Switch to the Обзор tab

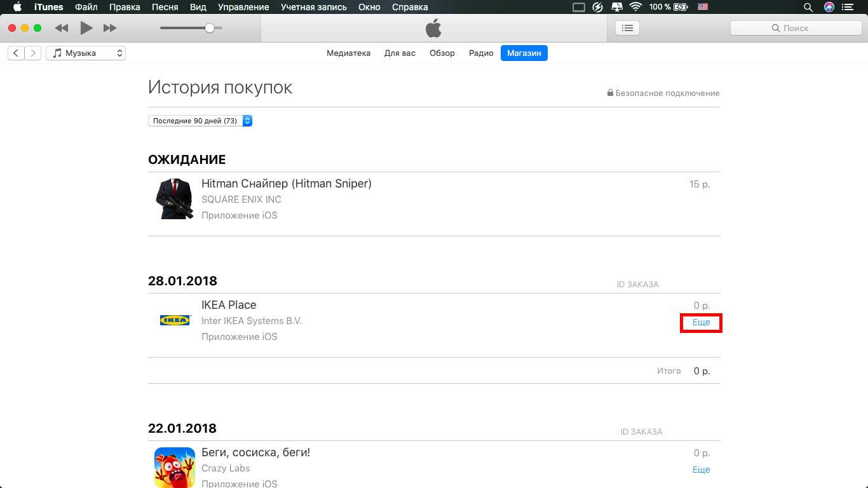(x=442, y=53)
